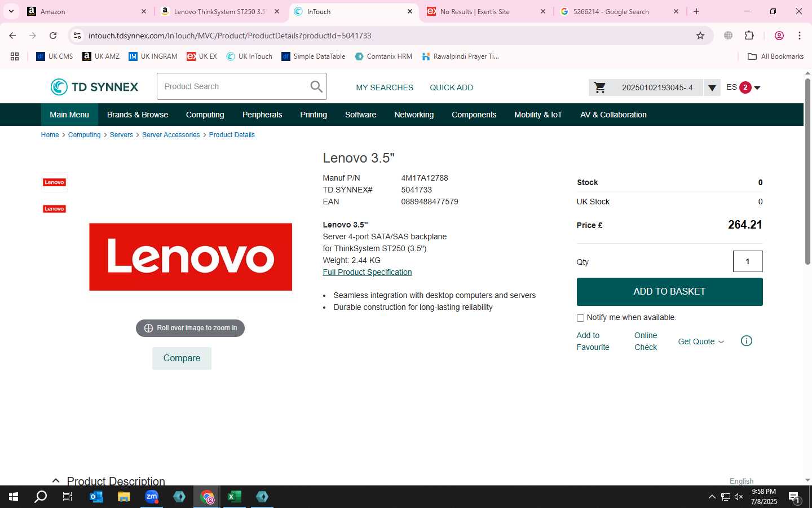Image resolution: width=812 pixels, height=508 pixels.
Task: Open Zoom from the taskbar
Action: [x=152, y=497]
